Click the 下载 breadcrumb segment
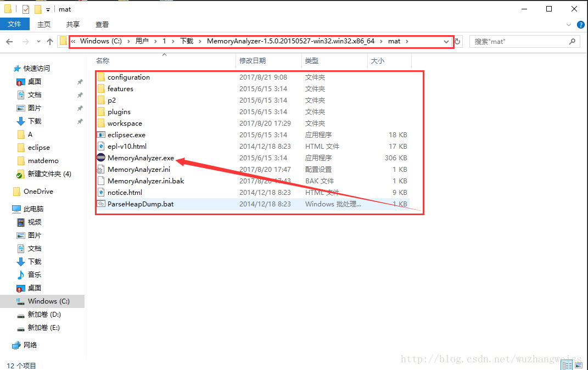Image resolution: width=588 pixels, height=370 pixels. click(x=186, y=41)
